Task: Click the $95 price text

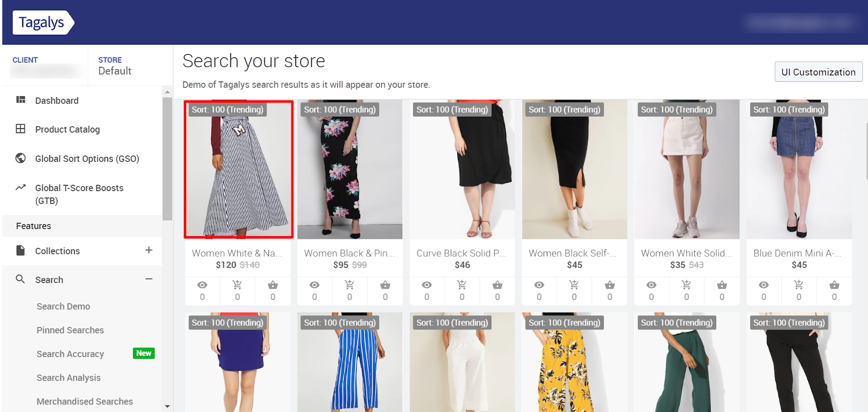Action: pos(341,265)
